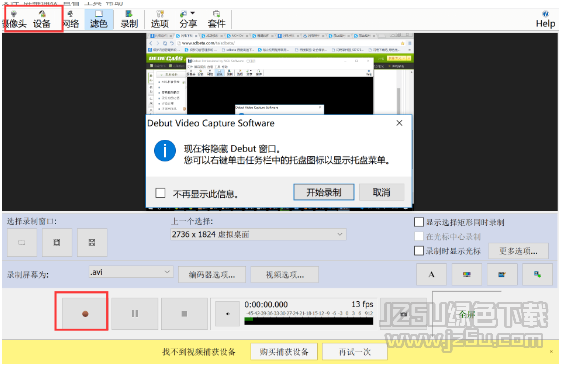Enable 录制时显示光标 checkbox
561x366 pixels.
419,251
